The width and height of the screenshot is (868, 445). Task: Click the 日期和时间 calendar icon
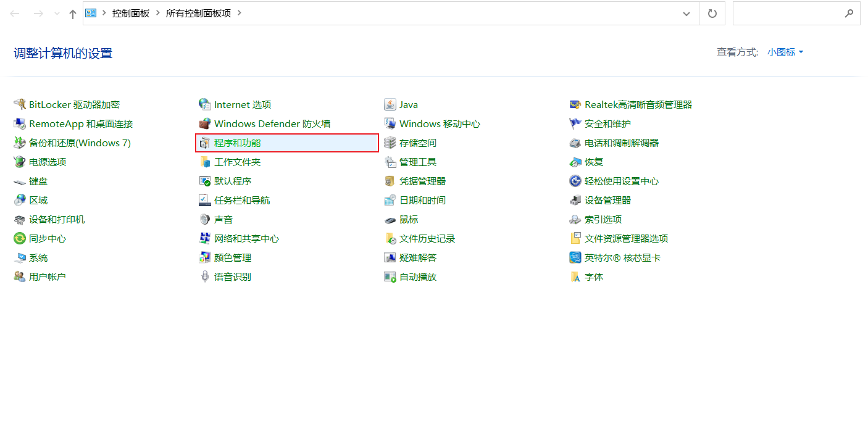(390, 201)
